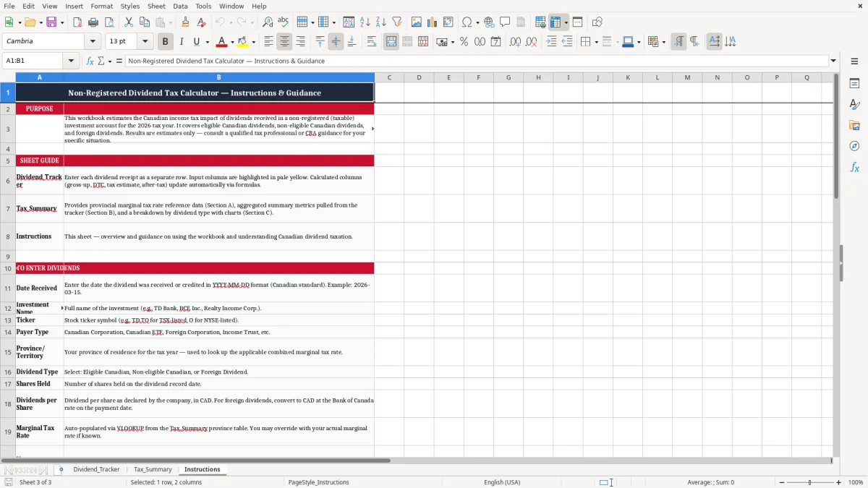
Task: Open the font name dropdown
Action: pyautogui.click(x=93, y=42)
